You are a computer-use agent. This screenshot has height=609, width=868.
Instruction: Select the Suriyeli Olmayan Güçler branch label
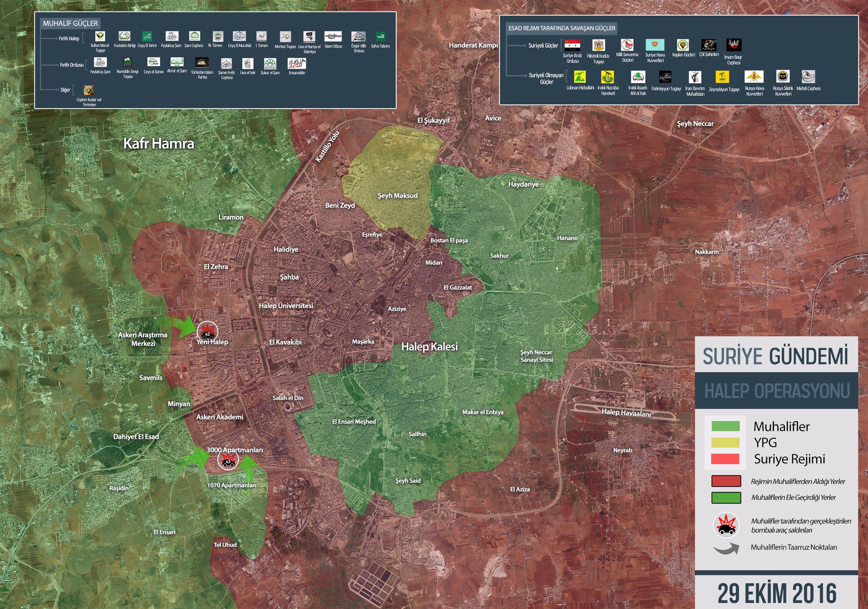pyautogui.click(x=546, y=78)
